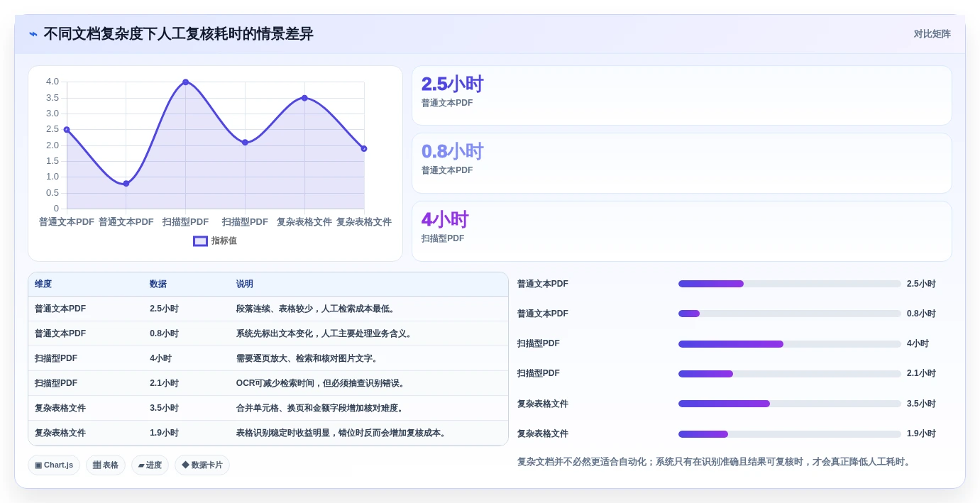This screenshot has height=503, width=980.
Task: Click the last chart point at value 1.9
Action: click(x=364, y=149)
